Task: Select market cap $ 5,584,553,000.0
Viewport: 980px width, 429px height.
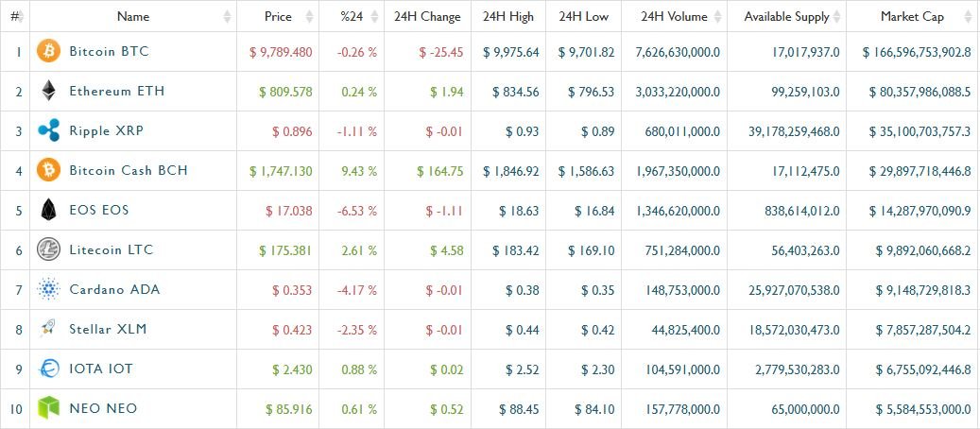Action: 921,410
